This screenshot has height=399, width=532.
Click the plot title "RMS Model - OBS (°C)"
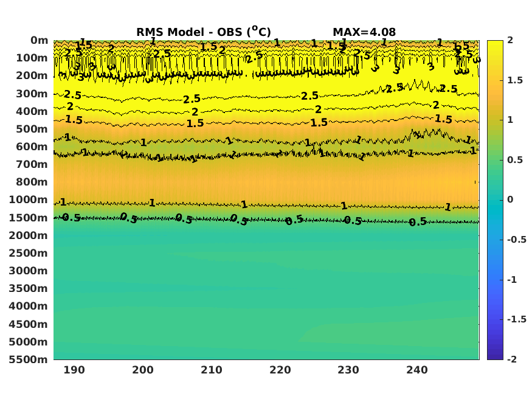pos(204,32)
